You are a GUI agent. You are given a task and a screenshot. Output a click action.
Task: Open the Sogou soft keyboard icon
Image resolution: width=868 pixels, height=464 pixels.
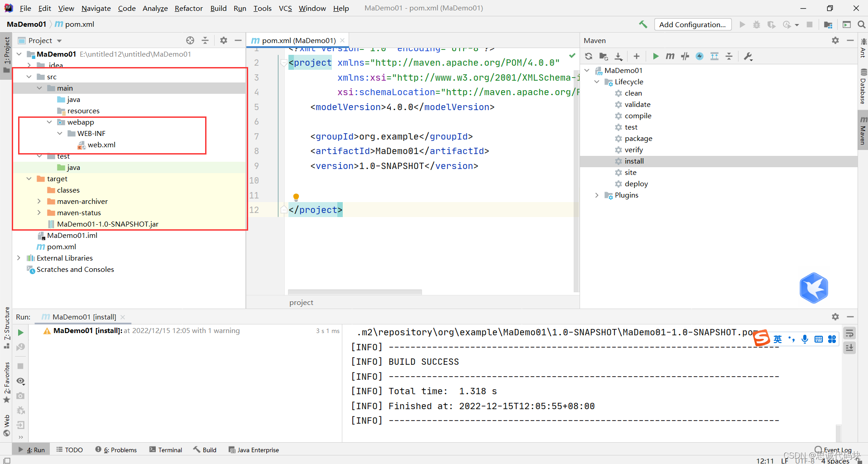coord(819,339)
